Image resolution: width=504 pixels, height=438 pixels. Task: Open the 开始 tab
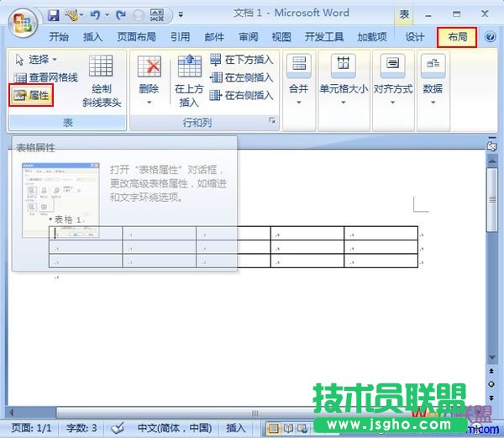(x=59, y=37)
